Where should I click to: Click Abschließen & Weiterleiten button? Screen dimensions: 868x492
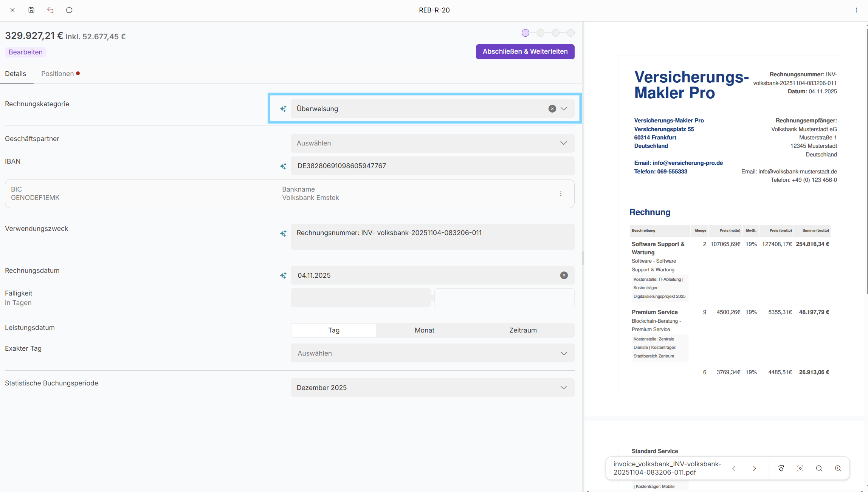tap(525, 51)
